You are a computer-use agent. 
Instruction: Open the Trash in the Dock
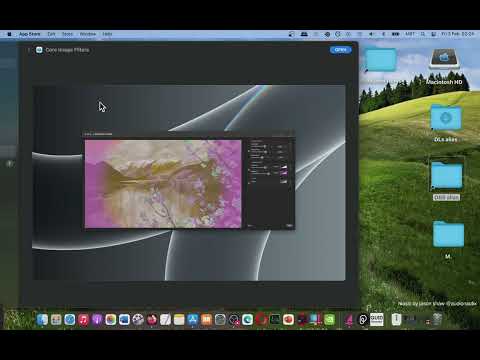437,319
